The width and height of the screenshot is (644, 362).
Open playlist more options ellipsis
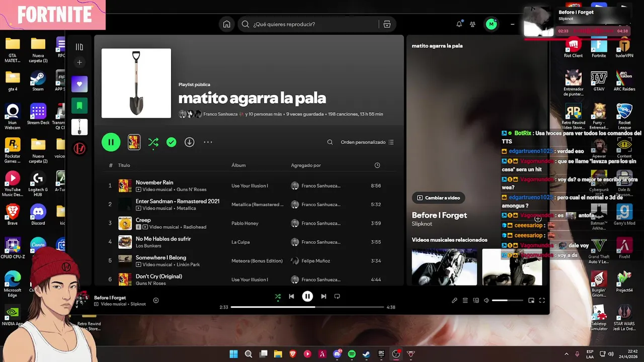point(208,142)
